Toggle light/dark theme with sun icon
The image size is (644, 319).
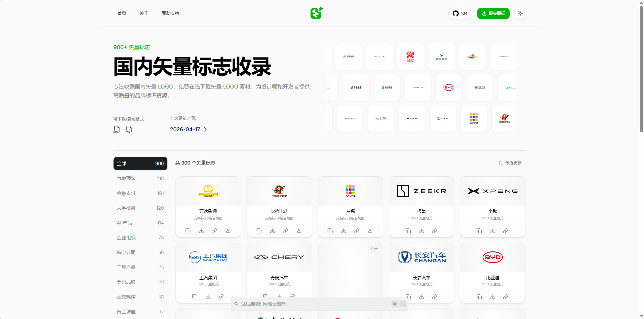pyautogui.click(x=520, y=13)
